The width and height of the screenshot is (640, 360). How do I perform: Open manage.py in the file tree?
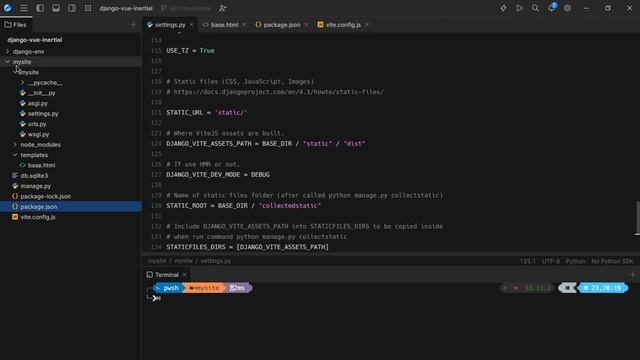tap(36, 186)
